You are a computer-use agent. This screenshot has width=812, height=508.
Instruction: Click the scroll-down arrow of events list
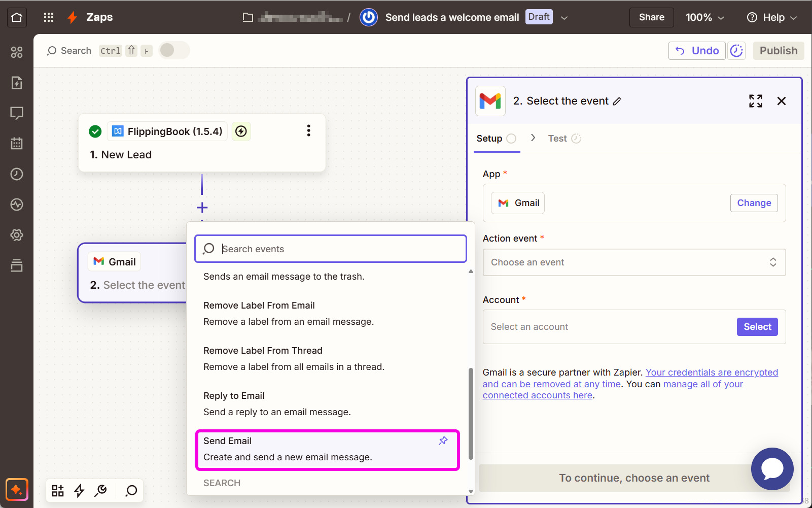coord(471,491)
